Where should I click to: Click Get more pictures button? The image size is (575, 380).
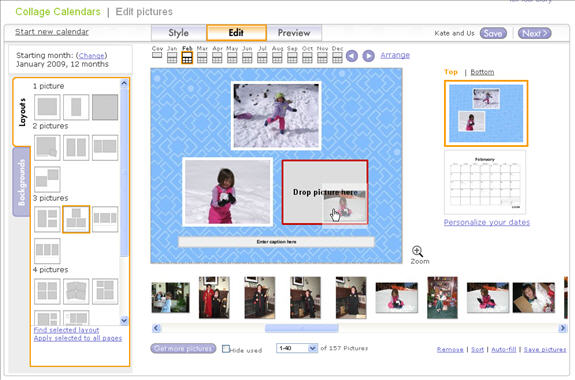point(183,348)
